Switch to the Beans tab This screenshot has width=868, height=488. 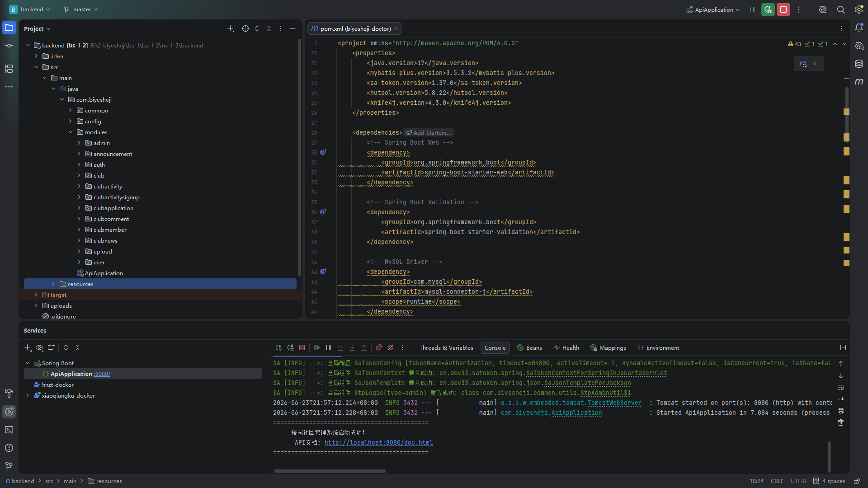529,347
